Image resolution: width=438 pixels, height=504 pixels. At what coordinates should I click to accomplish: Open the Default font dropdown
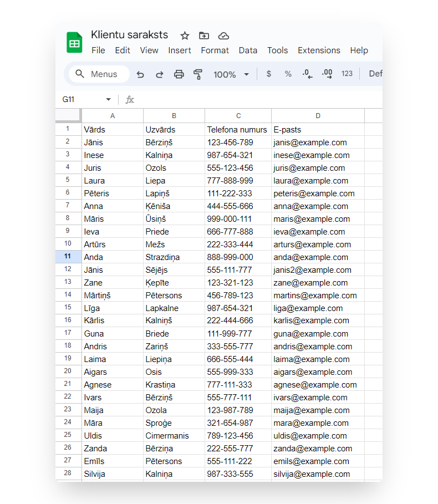point(375,74)
